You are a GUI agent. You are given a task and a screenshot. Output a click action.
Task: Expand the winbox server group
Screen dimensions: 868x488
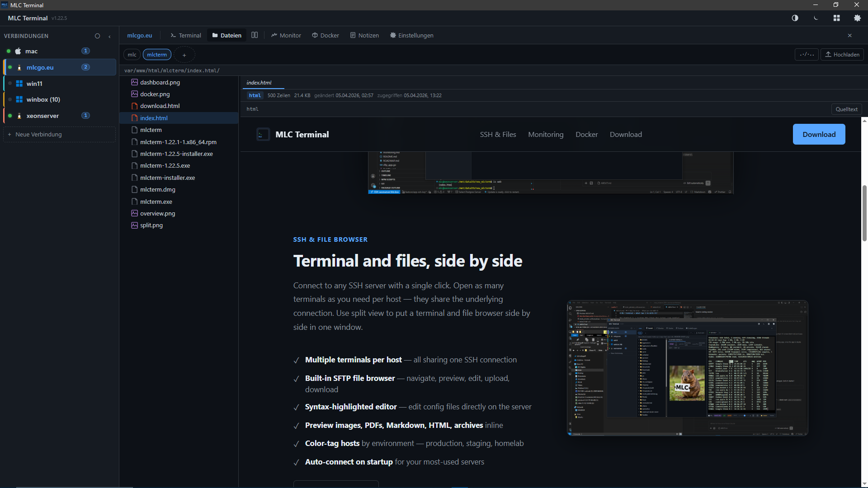[43, 99]
